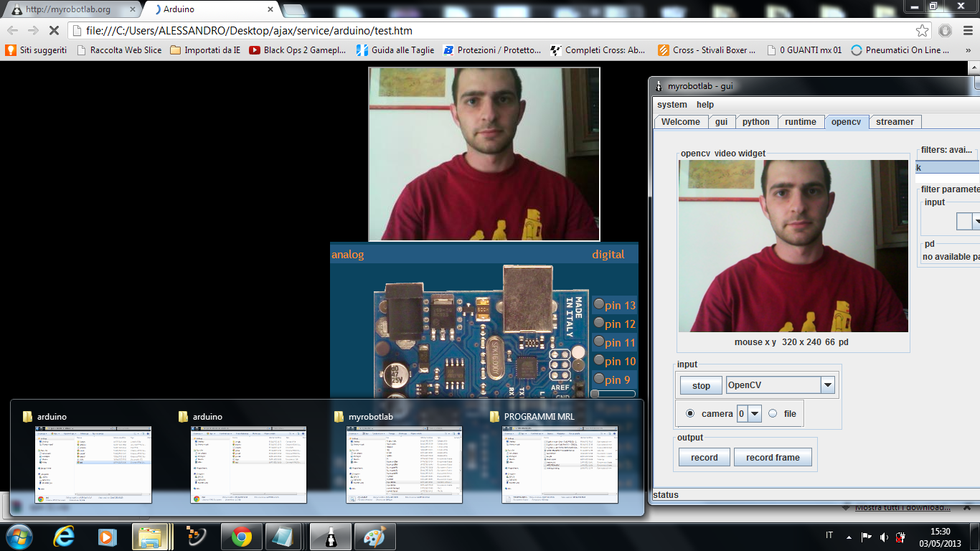Show hidden system tray icons

pos(849,537)
